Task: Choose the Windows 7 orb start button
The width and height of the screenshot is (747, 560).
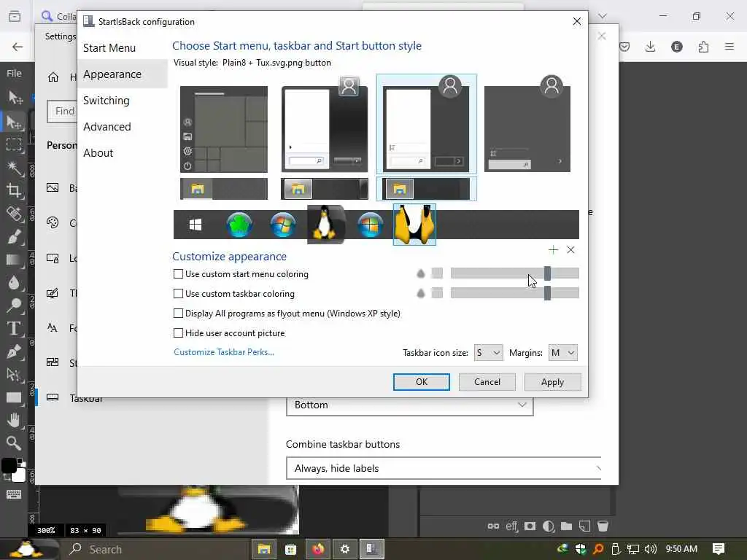Action: pyautogui.click(x=282, y=225)
